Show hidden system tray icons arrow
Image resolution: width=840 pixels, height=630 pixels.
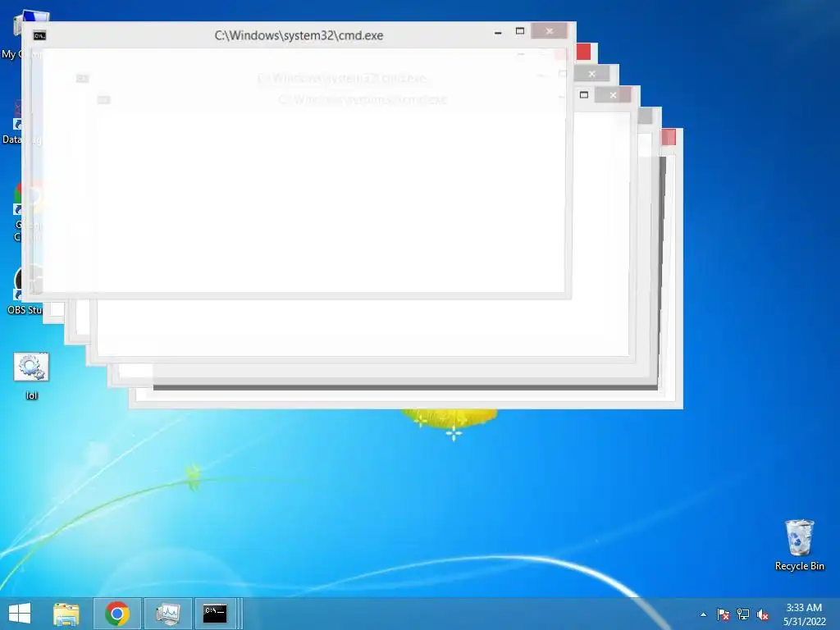703,614
